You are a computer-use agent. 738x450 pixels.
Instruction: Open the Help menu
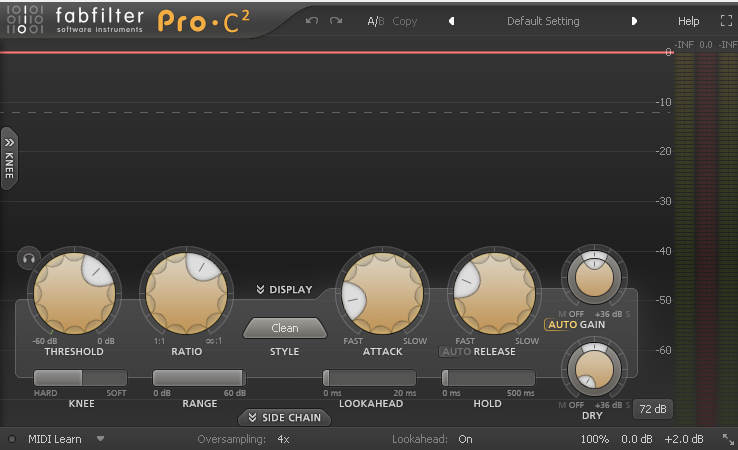click(688, 21)
